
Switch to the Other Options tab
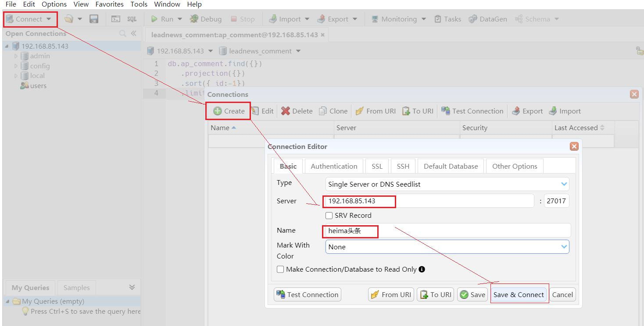(x=515, y=167)
